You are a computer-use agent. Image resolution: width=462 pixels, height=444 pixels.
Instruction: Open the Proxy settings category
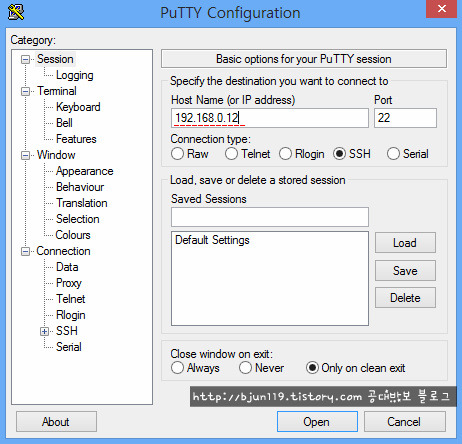click(x=69, y=283)
